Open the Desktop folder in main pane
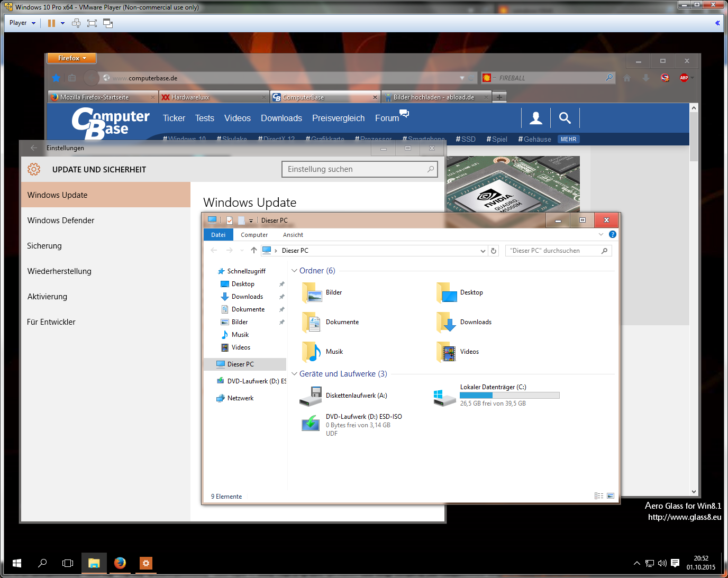This screenshot has width=728, height=578. [x=460, y=292]
